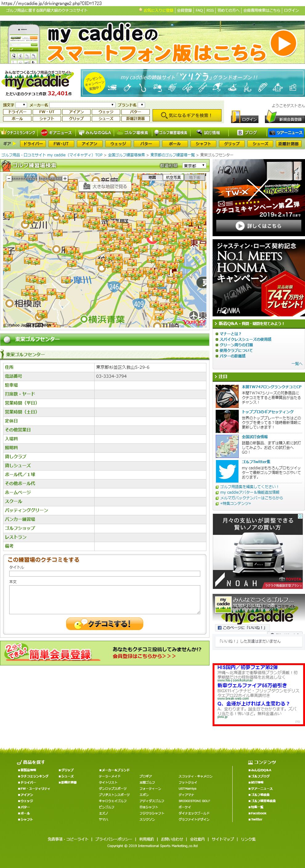
Task: Switch map to 地図 view
Action: coord(152,177)
